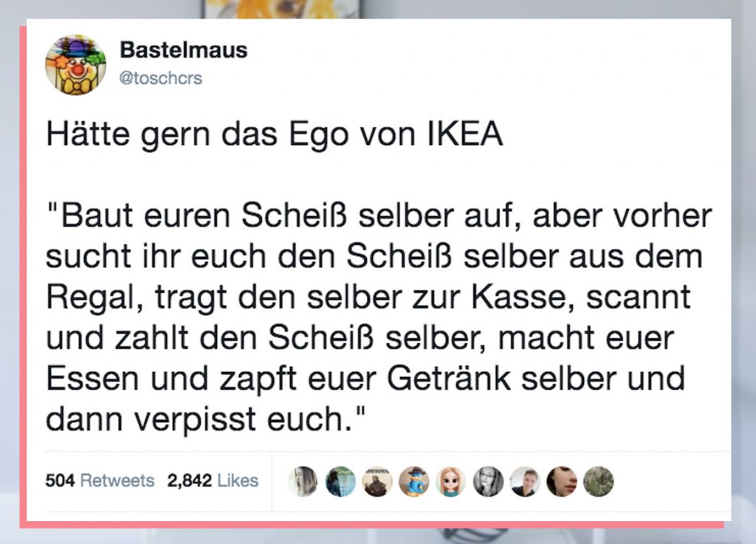Click the tweet line starting with "Regal, tragt"
The height and width of the screenshot is (544, 756).
[368, 297]
